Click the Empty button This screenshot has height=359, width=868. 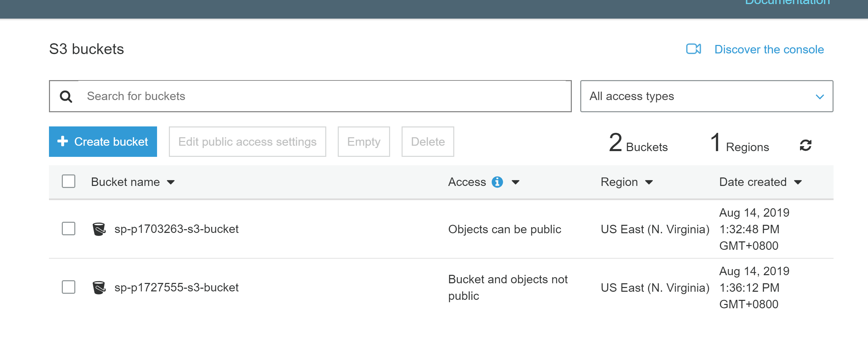[x=364, y=142]
